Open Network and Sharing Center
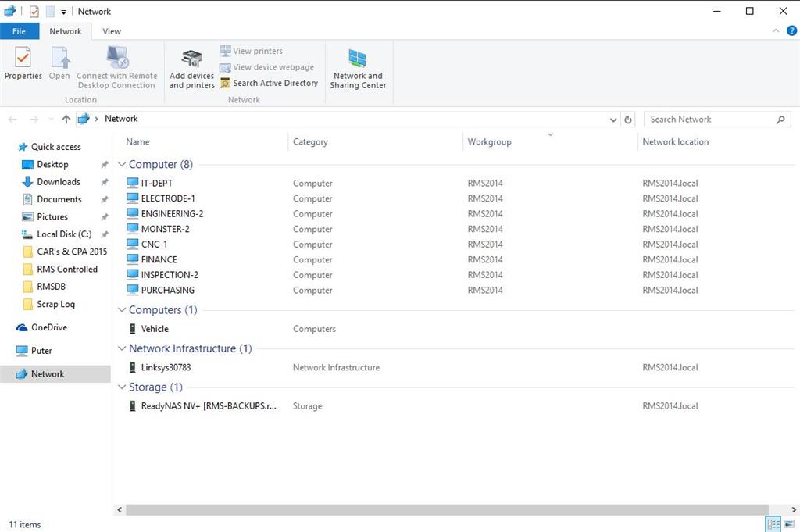The width and height of the screenshot is (800, 532). pos(358,68)
